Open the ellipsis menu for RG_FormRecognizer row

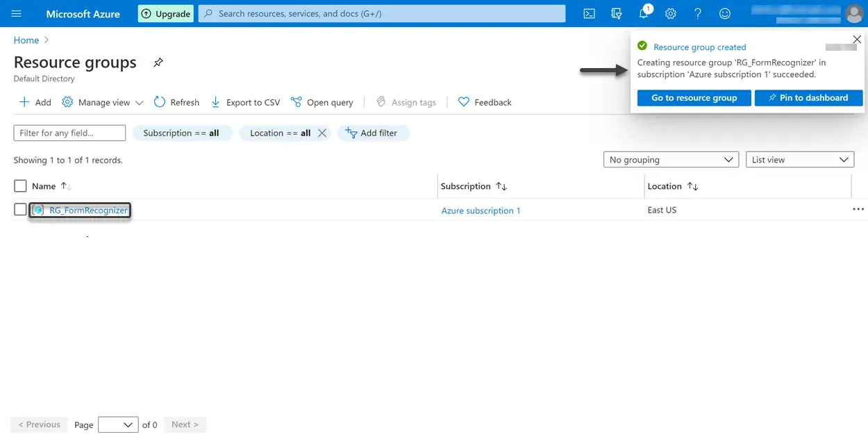click(858, 209)
